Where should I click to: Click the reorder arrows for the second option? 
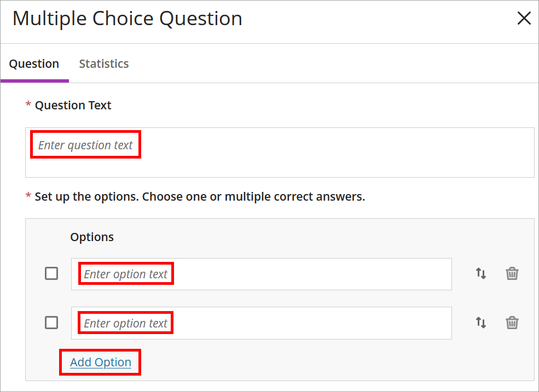(480, 323)
